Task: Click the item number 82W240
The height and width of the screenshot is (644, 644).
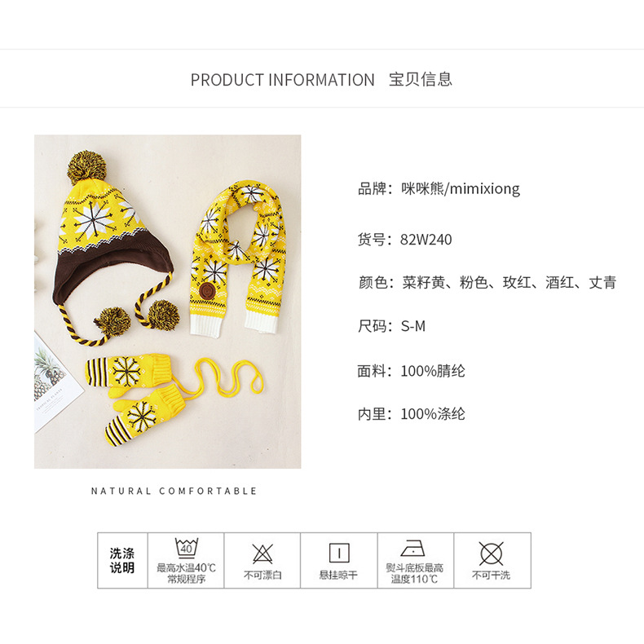Action: 426,239
